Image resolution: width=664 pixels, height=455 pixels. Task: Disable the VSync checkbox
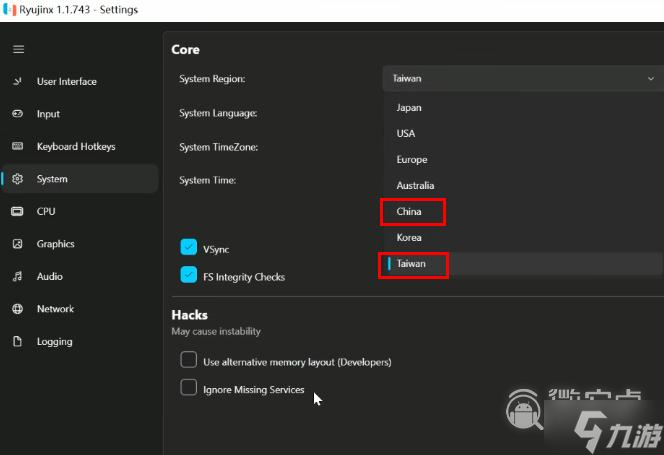(x=188, y=247)
